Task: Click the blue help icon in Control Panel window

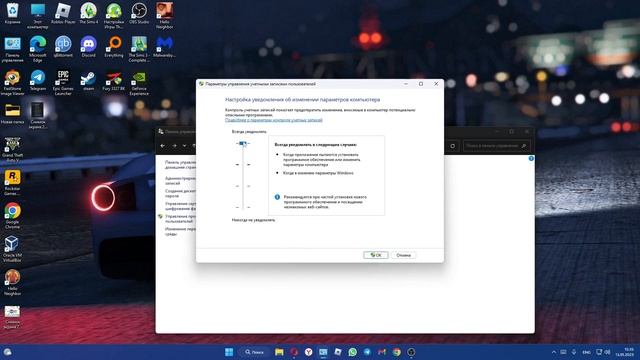Action: [531, 158]
